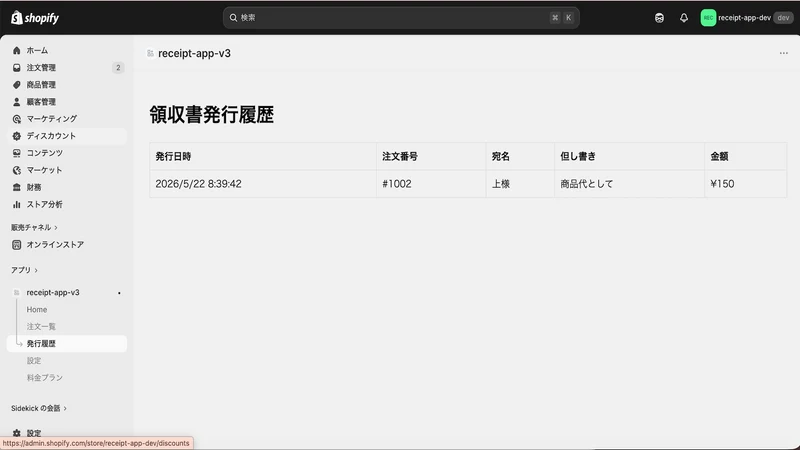Click the dev badge beside store name
This screenshot has height=450, width=800.
pos(783,18)
